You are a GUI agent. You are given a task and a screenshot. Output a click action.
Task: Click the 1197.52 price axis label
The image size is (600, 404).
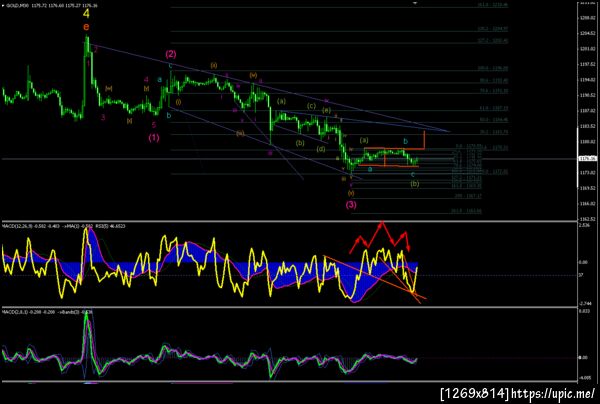pyautogui.click(x=588, y=64)
